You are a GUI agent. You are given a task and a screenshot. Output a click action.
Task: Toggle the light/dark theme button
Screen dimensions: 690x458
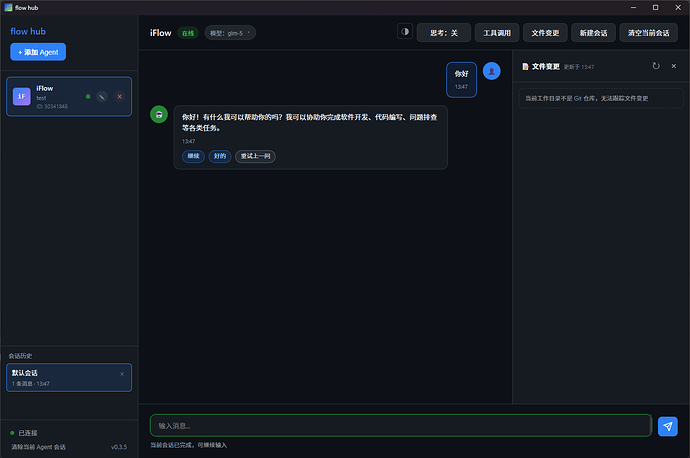point(405,32)
